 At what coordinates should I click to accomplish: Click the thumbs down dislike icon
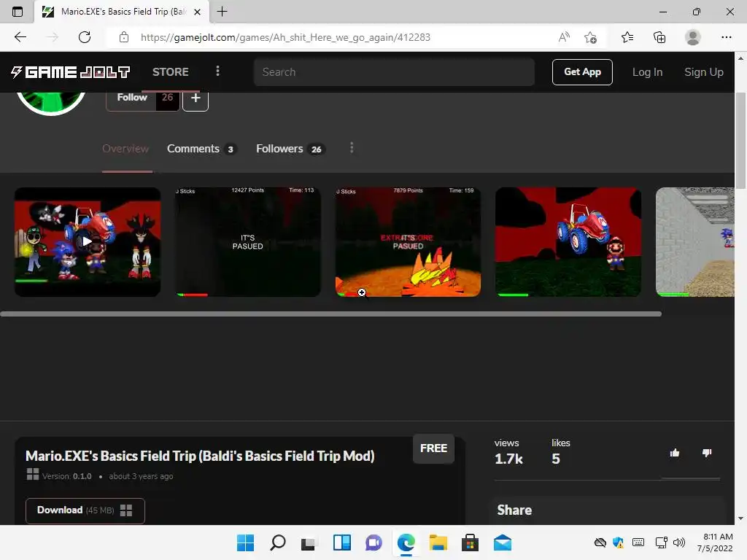(707, 453)
